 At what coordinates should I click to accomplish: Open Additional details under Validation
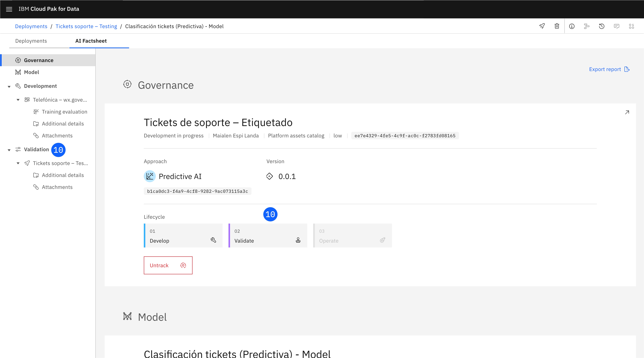click(63, 175)
